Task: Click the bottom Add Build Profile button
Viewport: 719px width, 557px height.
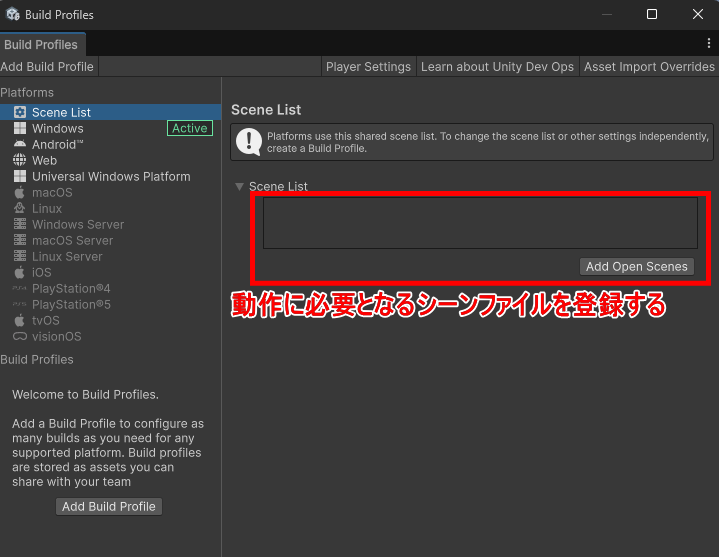Action: click(109, 506)
